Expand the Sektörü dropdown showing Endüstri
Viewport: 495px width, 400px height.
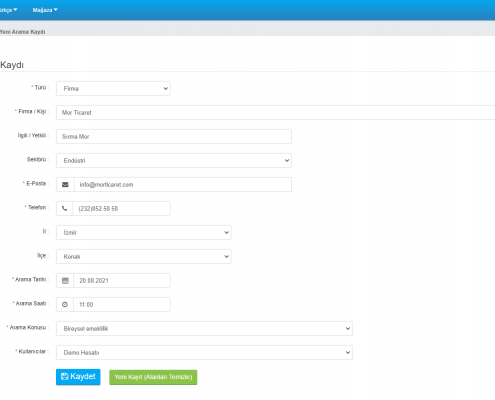(x=174, y=161)
